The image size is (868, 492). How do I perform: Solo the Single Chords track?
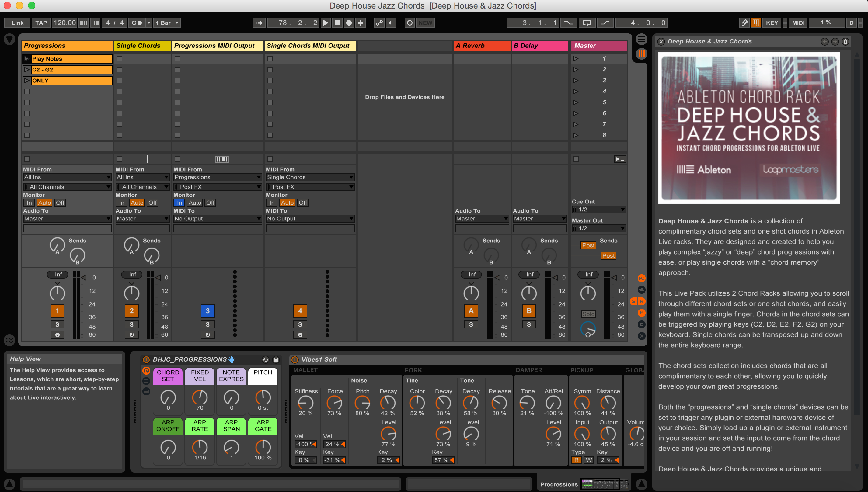click(131, 324)
